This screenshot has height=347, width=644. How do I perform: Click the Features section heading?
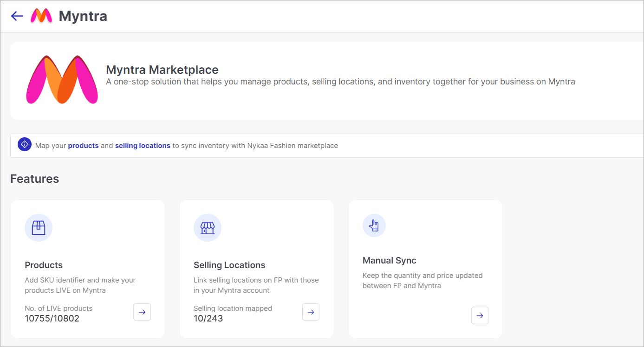34,179
